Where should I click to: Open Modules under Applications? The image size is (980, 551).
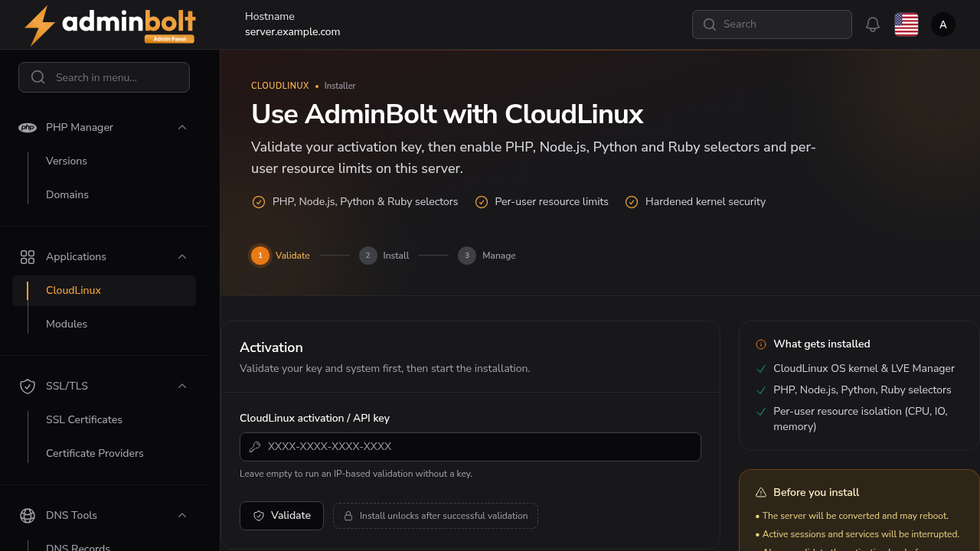(67, 324)
